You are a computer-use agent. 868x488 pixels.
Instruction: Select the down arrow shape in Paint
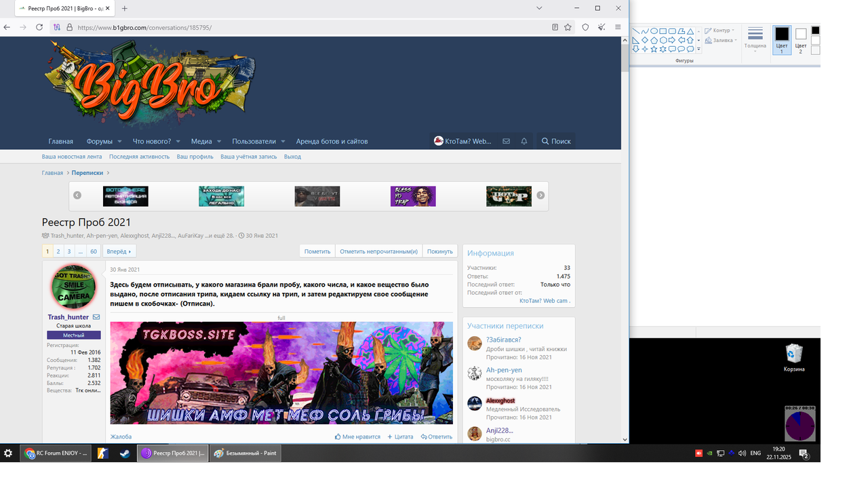pyautogui.click(x=635, y=49)
